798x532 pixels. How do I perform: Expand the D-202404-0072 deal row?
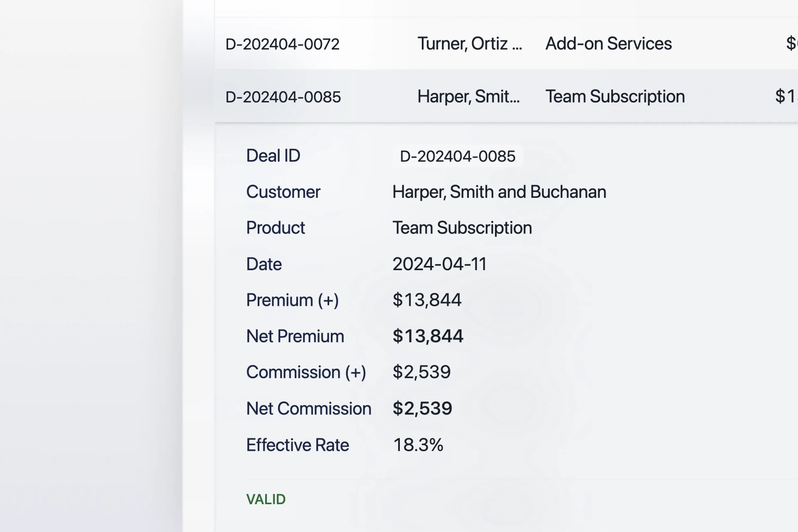tap(284, 43)
